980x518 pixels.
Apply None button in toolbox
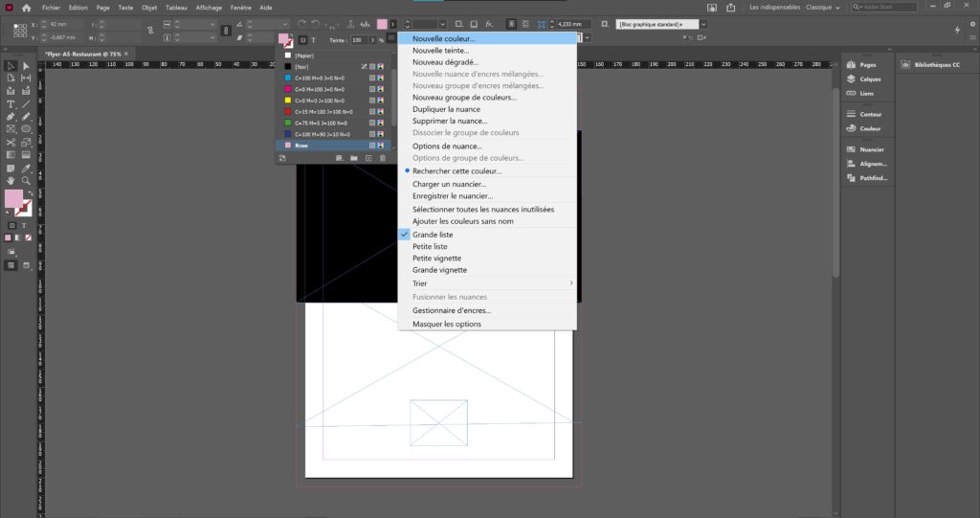click(28, 237)
